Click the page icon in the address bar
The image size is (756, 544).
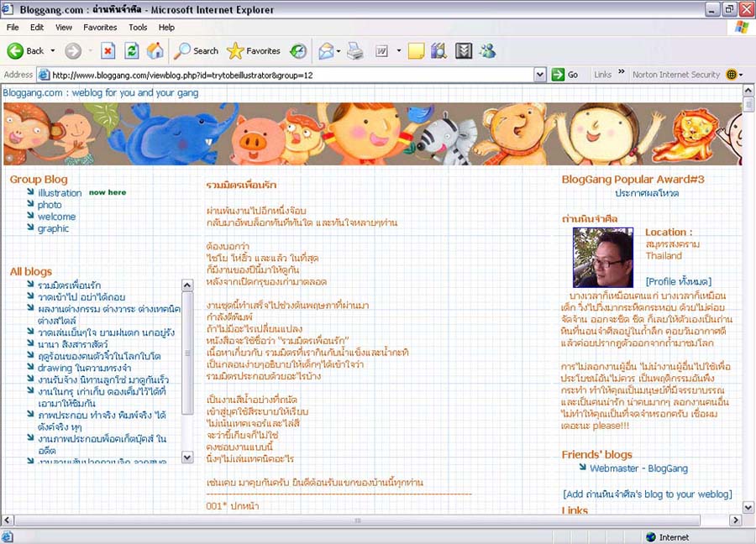click(x=44, y=75)
